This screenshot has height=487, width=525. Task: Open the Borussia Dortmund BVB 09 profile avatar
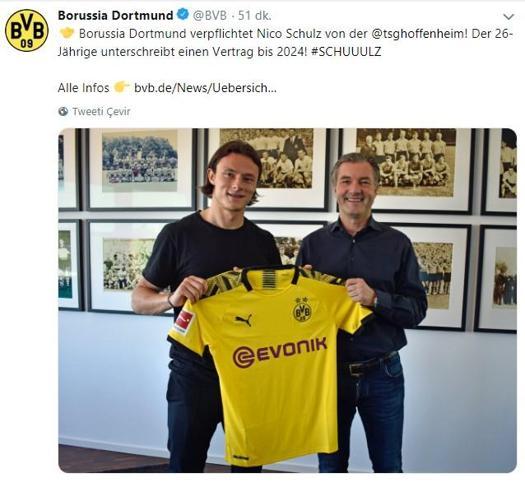click(27, 30)
